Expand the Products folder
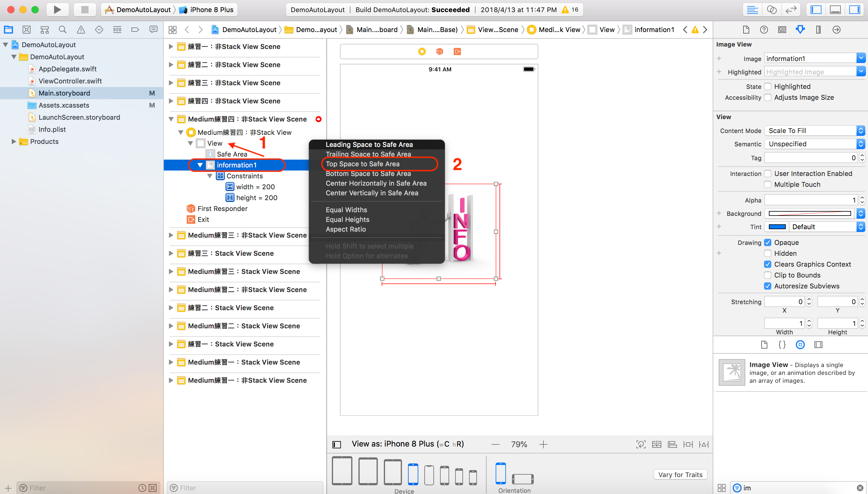The height and width of the screenshot is (494, 868). [x=14, y=141]
